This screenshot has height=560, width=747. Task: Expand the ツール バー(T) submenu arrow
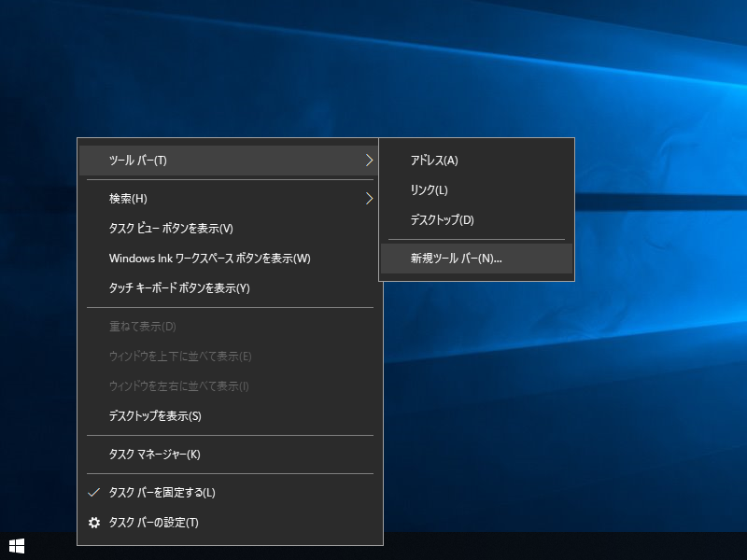369,161
